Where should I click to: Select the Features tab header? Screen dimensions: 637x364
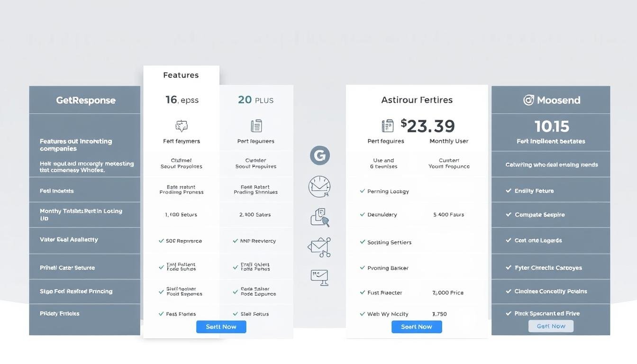click(x=181, y=75)
